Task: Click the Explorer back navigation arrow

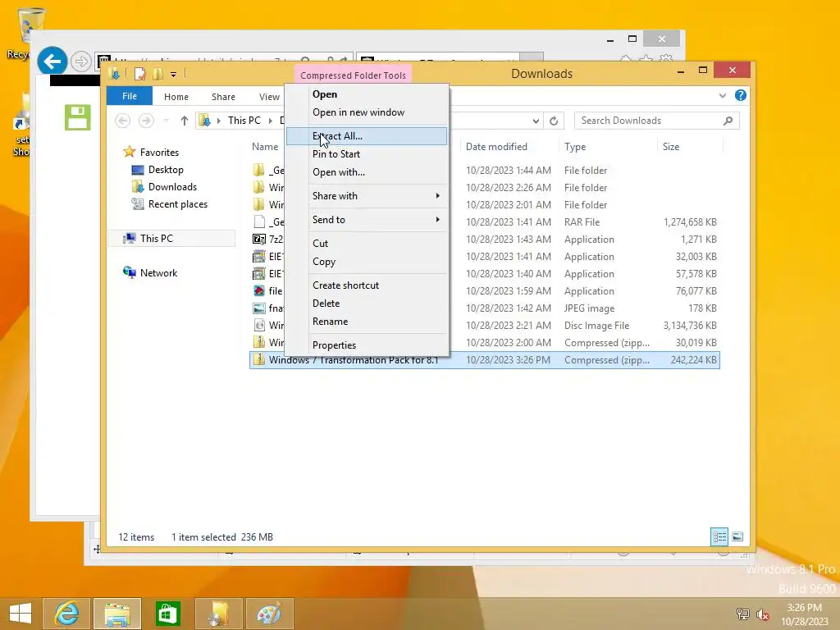Action: coord(123,121)
